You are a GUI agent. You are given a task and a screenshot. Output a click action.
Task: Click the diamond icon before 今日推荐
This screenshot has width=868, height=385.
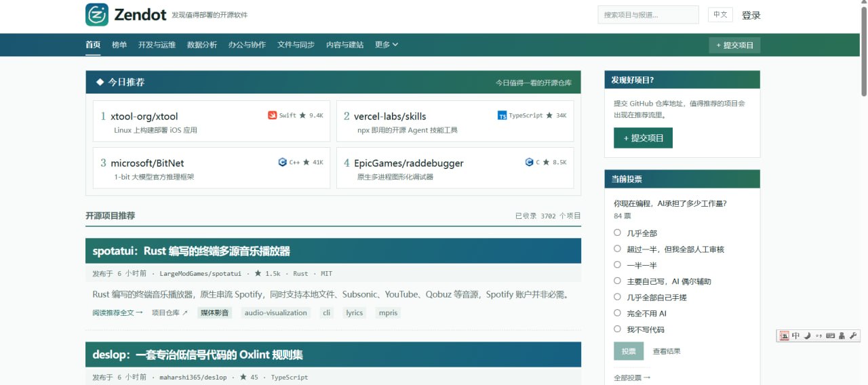tap(100, 82)
